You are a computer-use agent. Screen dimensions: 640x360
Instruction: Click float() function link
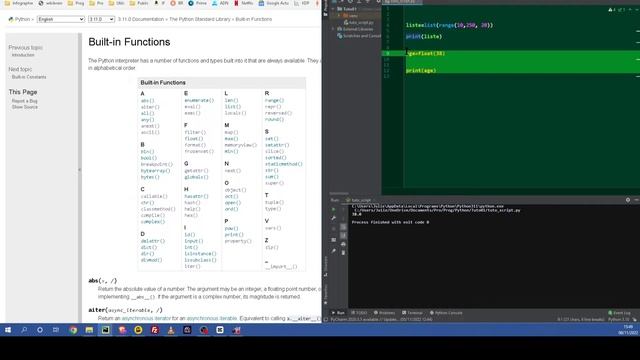tap(193, 139)
